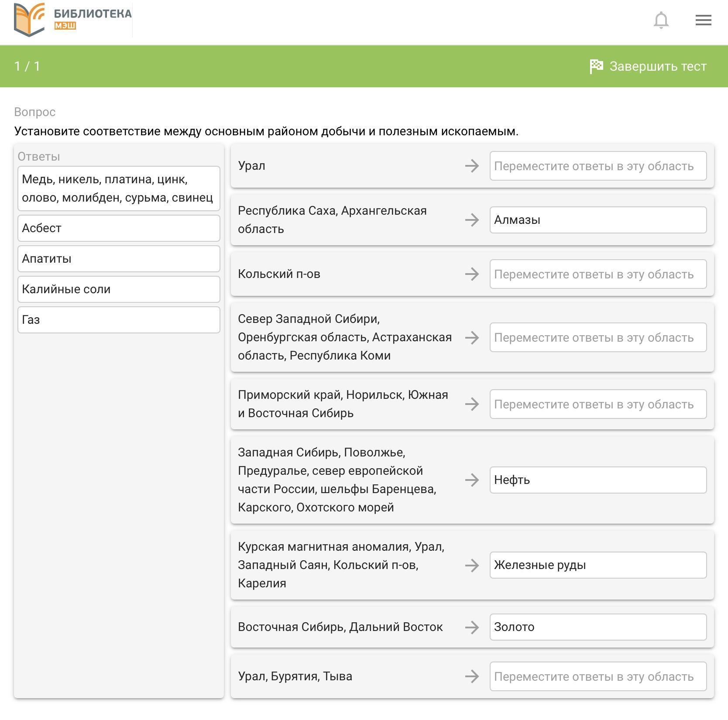The height and width of the screenshot is (720, 728).
Task: Click the arrow beside Урал, Бурятия, Тыва
Action: pos(472,676)
